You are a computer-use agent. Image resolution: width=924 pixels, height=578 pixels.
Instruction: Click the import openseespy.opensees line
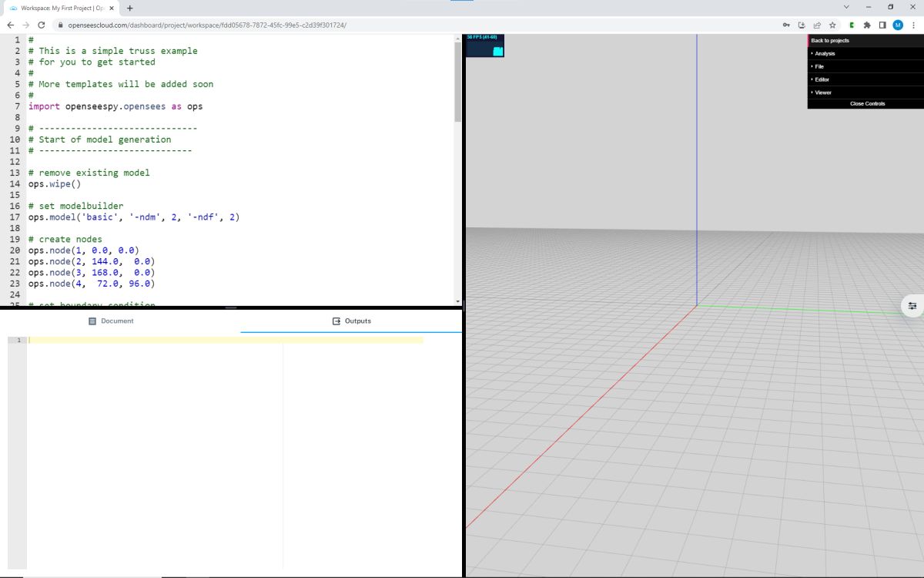tap(115, 106)
